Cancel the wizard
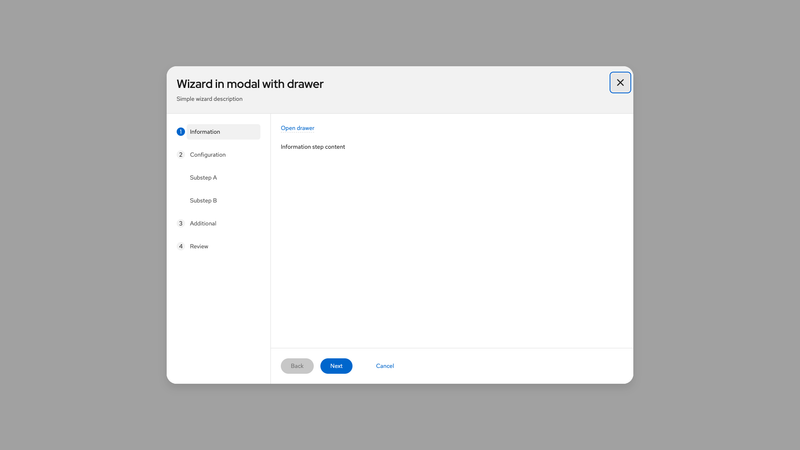The image size is (800, 450). click(x=385, y=366)
